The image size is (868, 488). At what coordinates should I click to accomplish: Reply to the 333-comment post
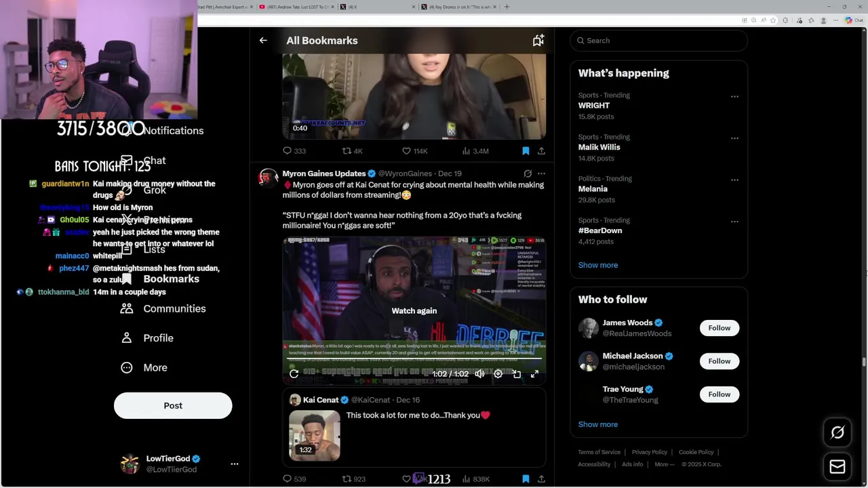click(x=294, y=151)
